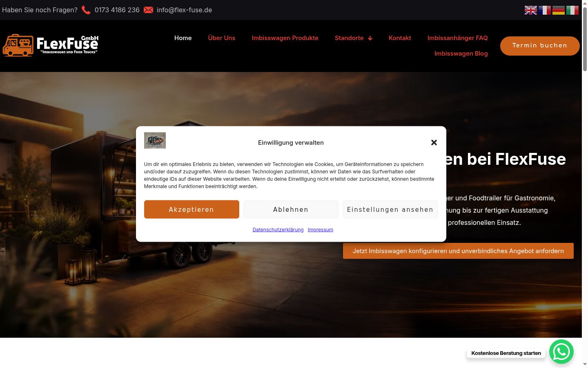The width and height of the screenshot is (588, 368).
Task: Click 'Einwilligung verwalten' dialog title
Action: tap(291, 143)
